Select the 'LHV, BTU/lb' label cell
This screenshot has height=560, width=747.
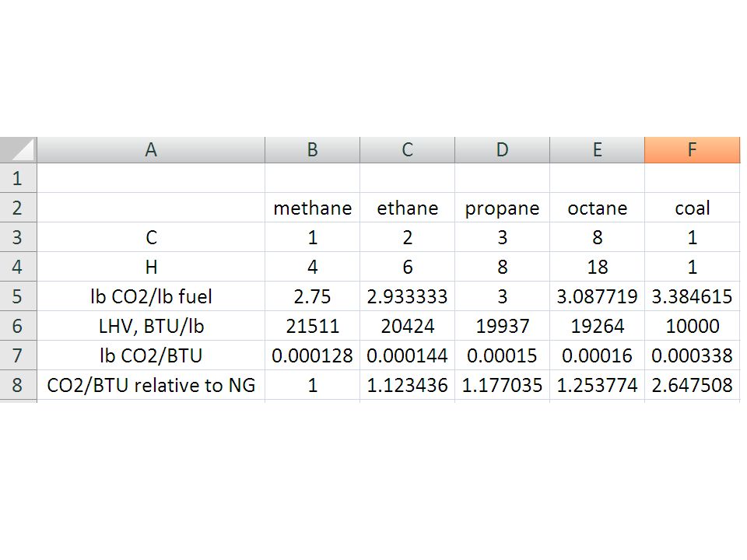tap(151, 326)
